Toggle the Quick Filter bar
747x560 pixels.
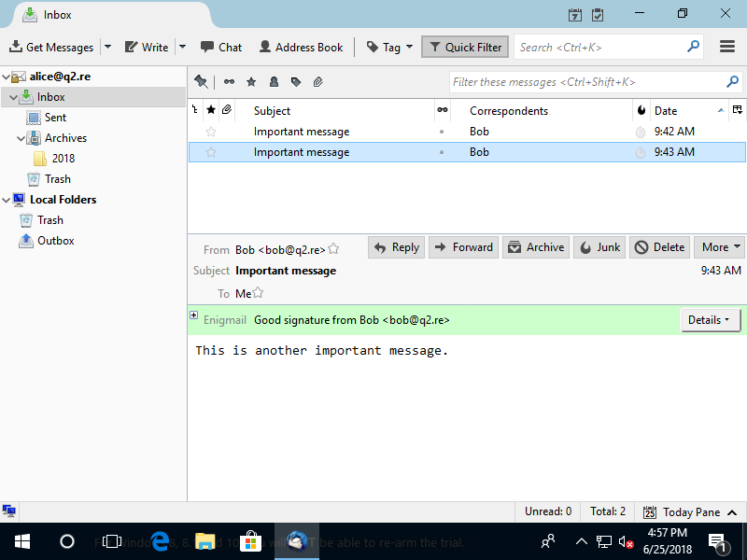[465, 47]
